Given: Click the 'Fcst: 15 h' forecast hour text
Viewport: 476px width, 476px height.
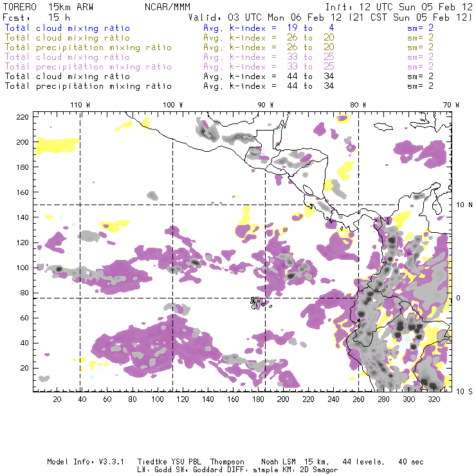Looking at the screenshot, I should point(36,17).
